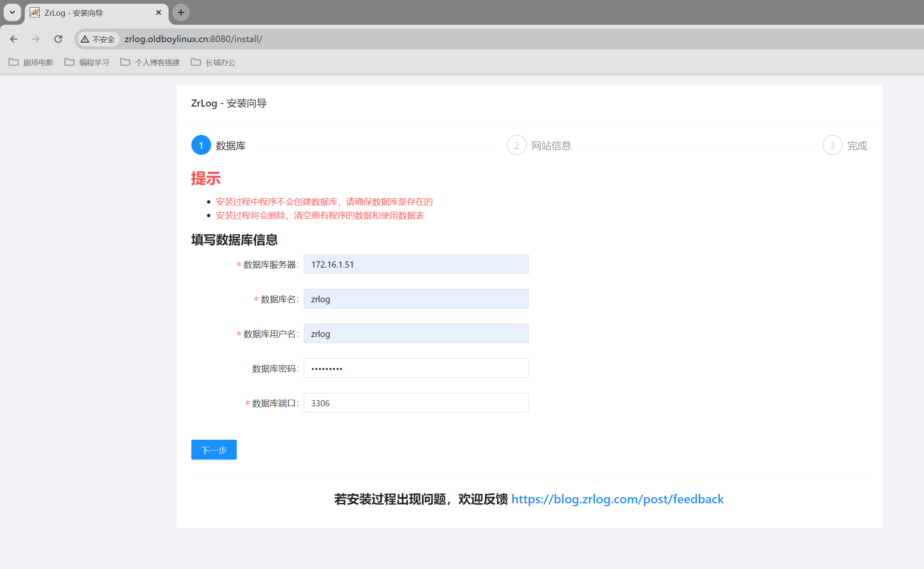924x569 pixels.
Task: Open the 剧场电影 bookmark folder
Action: 31,62
